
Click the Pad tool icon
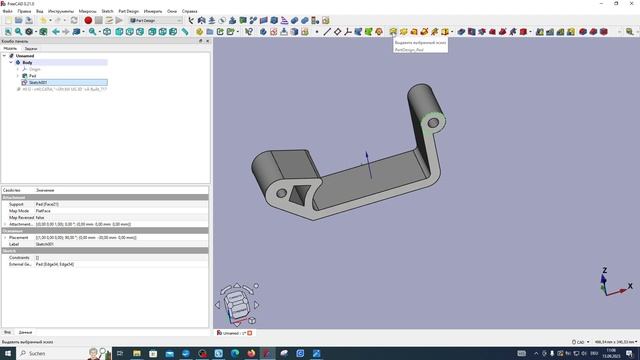(393, 31)
